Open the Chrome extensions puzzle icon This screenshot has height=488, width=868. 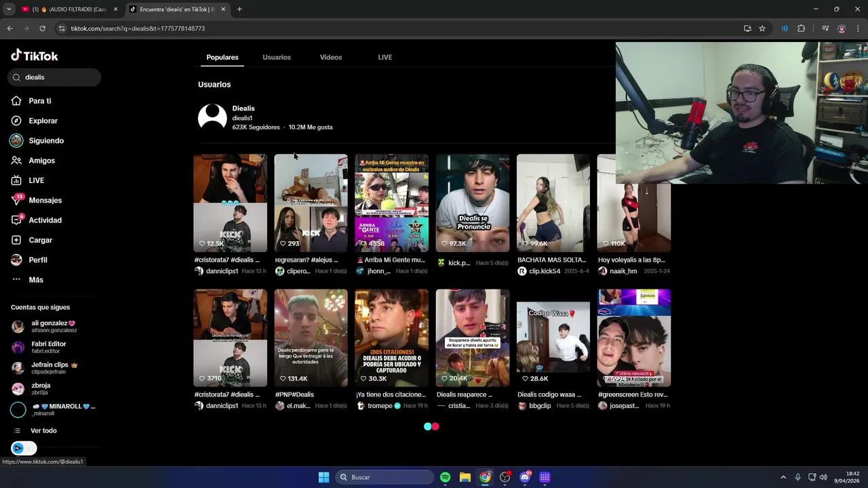point(802,28)
